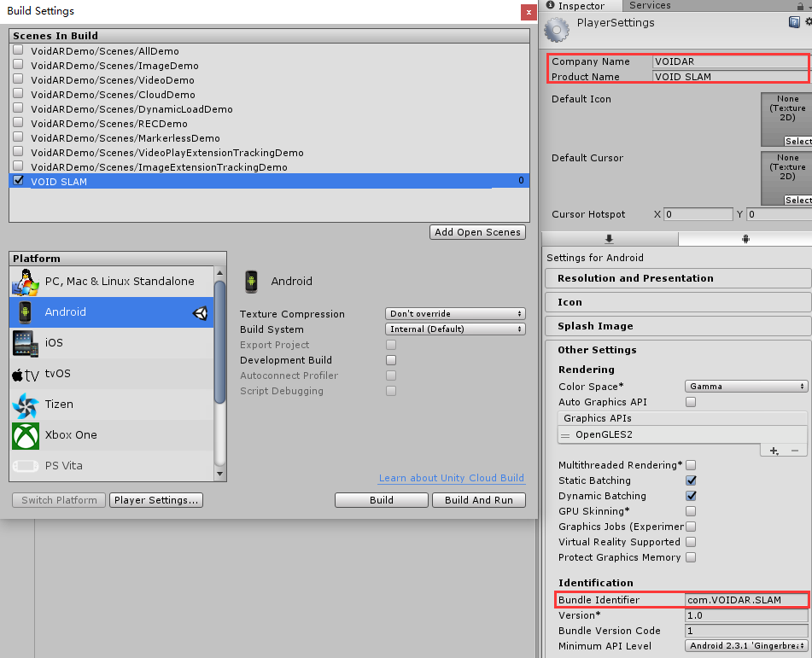Enable Virtual Reality Supported checkbox
The width and height of the screenshot is (812, 658).
click(691, 542)
